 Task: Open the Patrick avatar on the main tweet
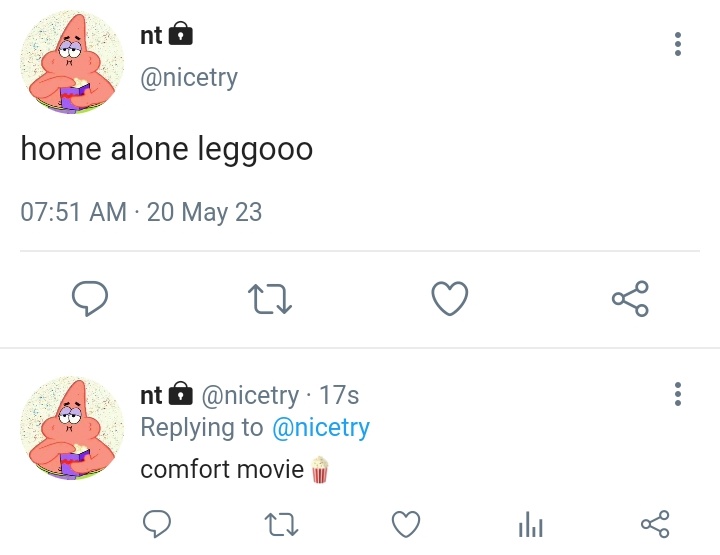(72, 62)
